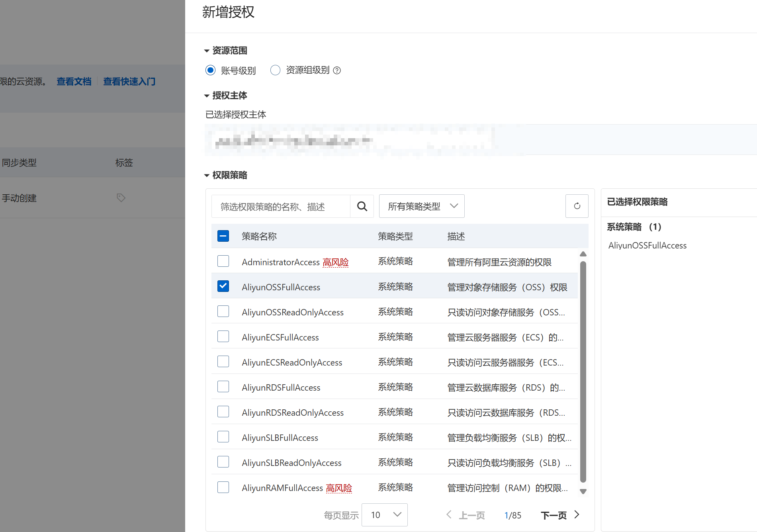This screenshot has width=757, height=532.
Task: Click the 上一页 previous page button
Action: [465, 515]
